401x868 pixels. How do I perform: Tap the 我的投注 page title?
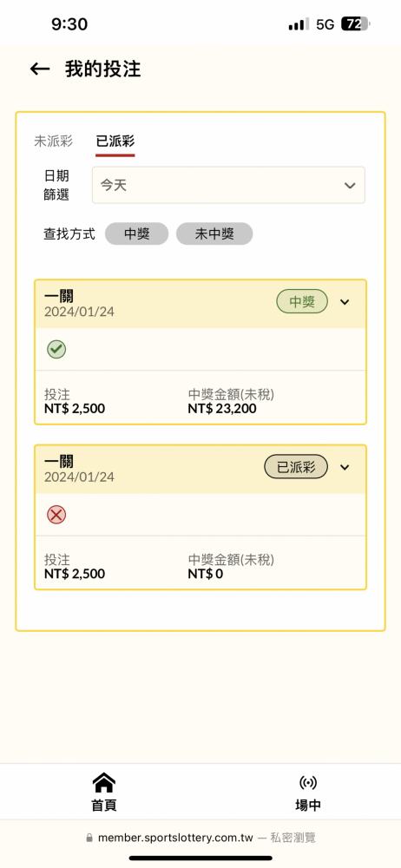103,69
